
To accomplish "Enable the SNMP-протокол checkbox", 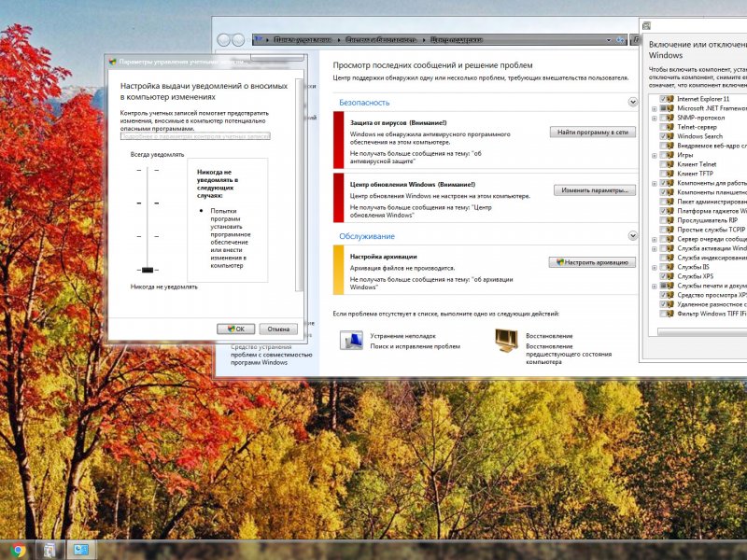I will tap(663, 118).
